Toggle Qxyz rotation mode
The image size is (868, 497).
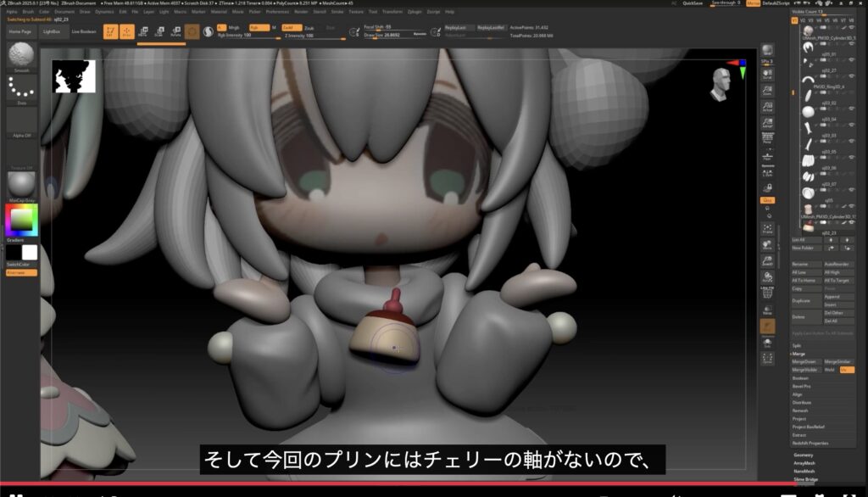[767, 200]
